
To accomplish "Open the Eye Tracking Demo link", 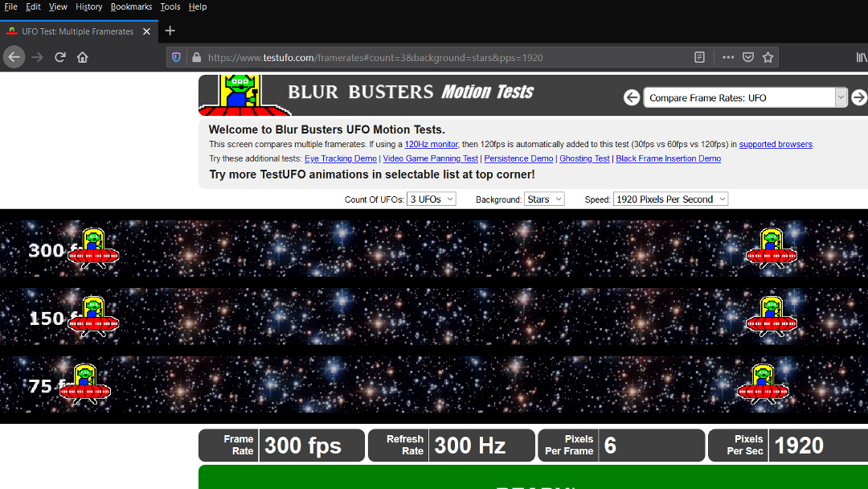I will coord(341,158).
